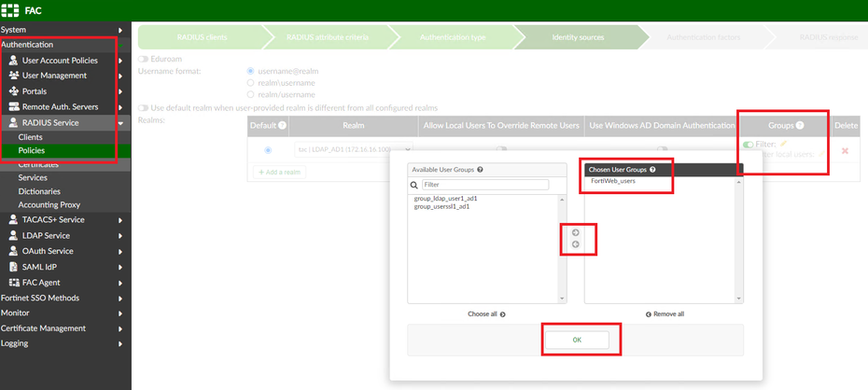
Task: Click help icon beside Groups column header
Action: click(800, 126)
